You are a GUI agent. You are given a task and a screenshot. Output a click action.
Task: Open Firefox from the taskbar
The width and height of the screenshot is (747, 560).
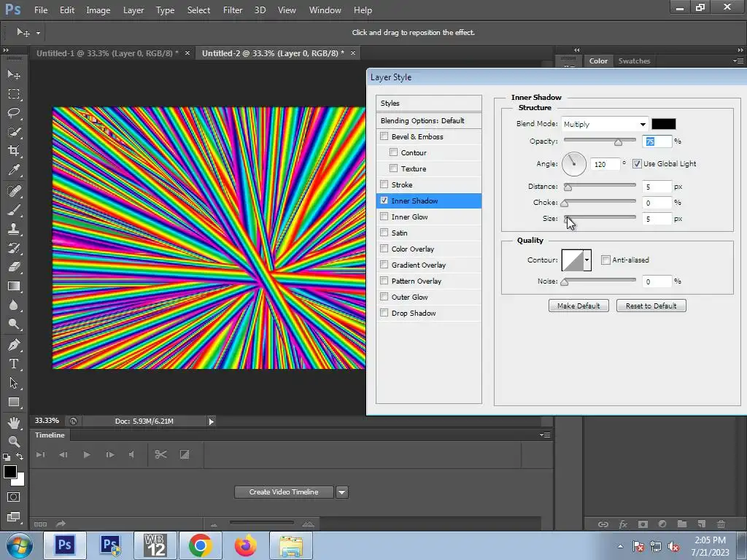tap(245, 545)
